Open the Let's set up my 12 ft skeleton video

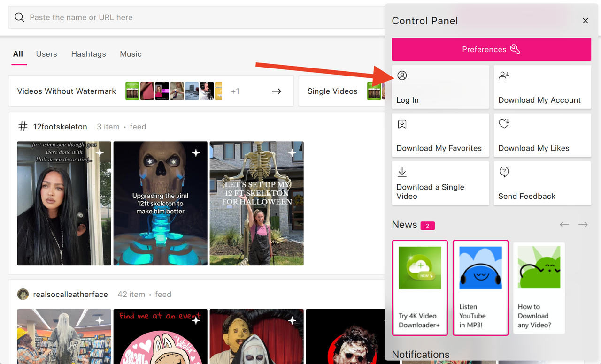(x=257, y=204)
